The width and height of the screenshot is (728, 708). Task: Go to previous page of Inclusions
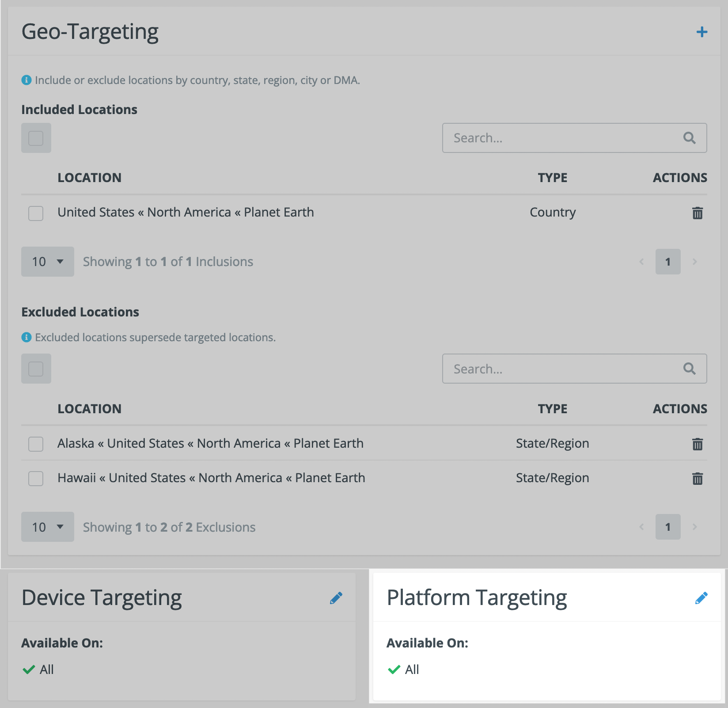click(x=641, y=262)
